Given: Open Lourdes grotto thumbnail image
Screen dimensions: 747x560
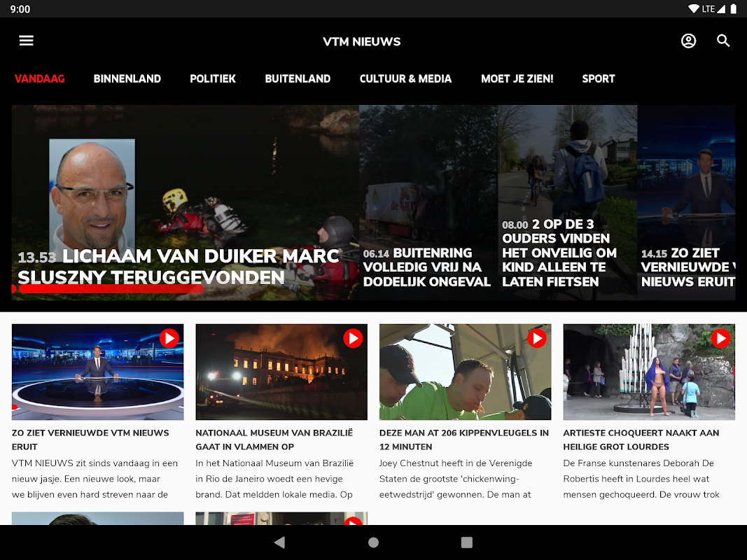Looking at the screenshot, I should click(x=649, y=372).
